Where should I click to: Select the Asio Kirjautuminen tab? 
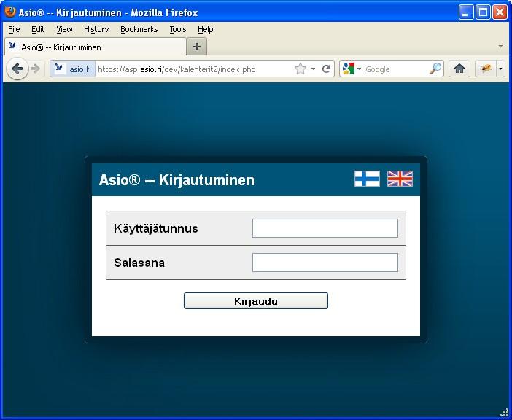click(x=96, y=47)
